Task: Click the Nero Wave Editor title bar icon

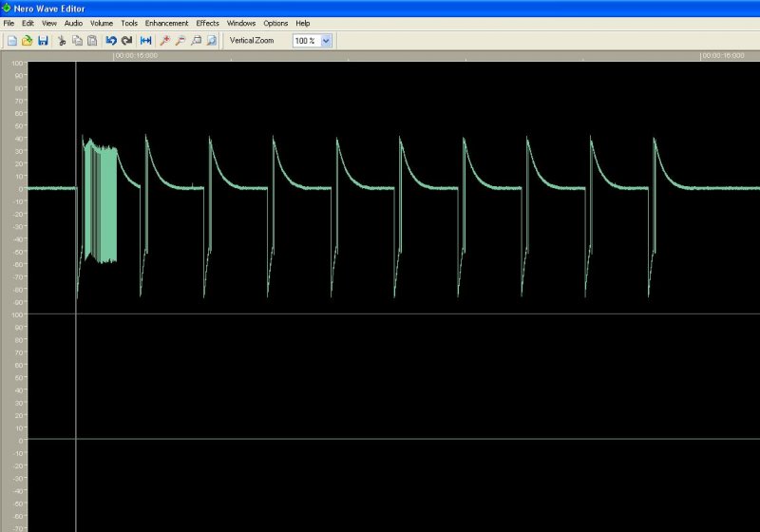Action: tap(7, 9)
